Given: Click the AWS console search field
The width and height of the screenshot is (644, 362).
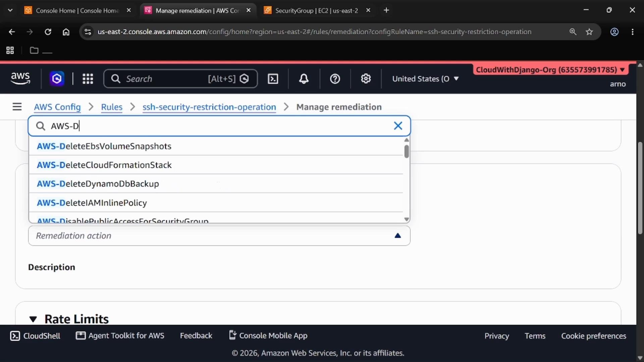Looking at the screenshot, I should [x=180, y=79].
